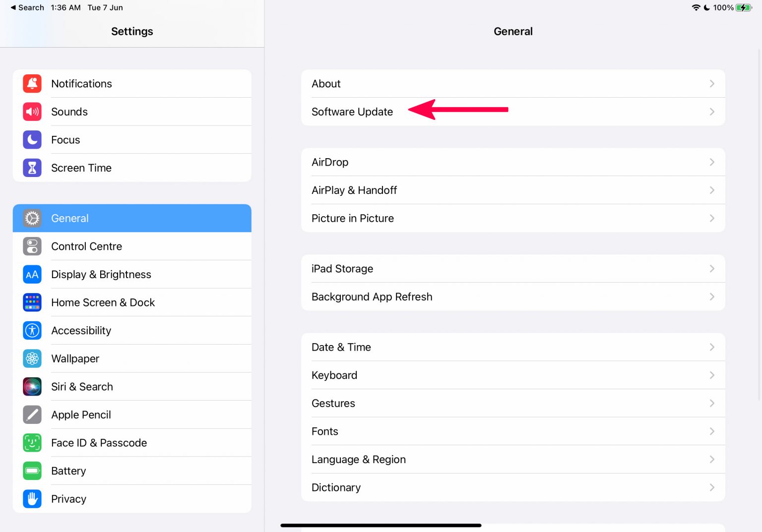Click the Notifications bell icon
Image resolution: width=762 pixels, height=532 pixels.
(x=32, y=83)
